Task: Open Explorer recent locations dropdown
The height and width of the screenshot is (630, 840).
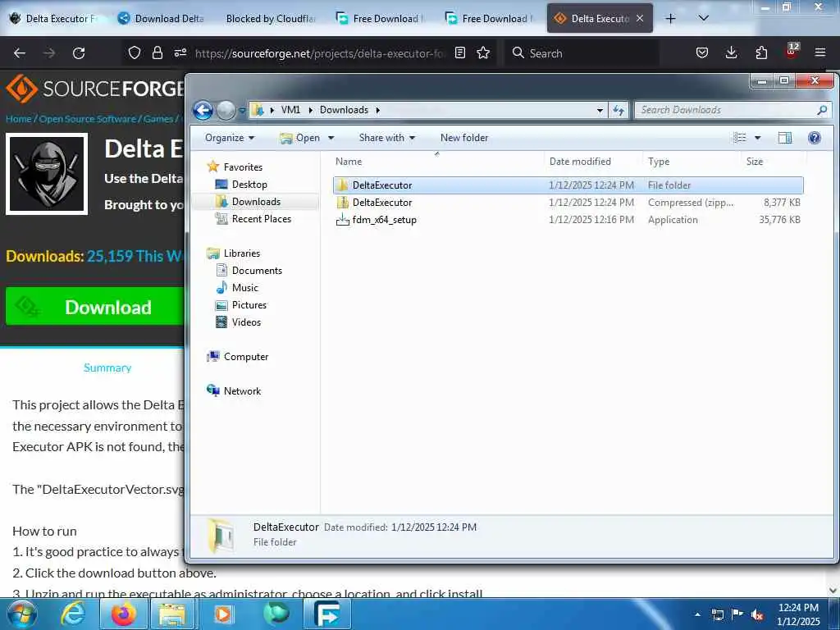Action: (x=242, y=111)
